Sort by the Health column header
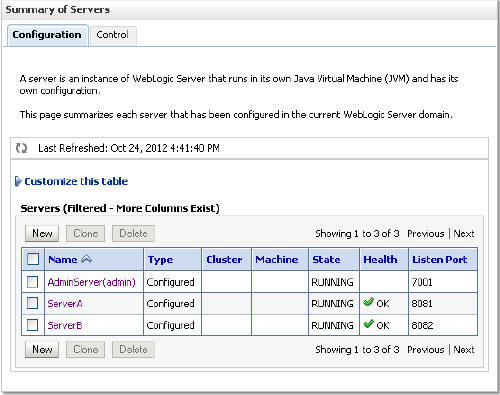Image resolution: width=500 pixels, height=395 pixels. click(380, 259)
